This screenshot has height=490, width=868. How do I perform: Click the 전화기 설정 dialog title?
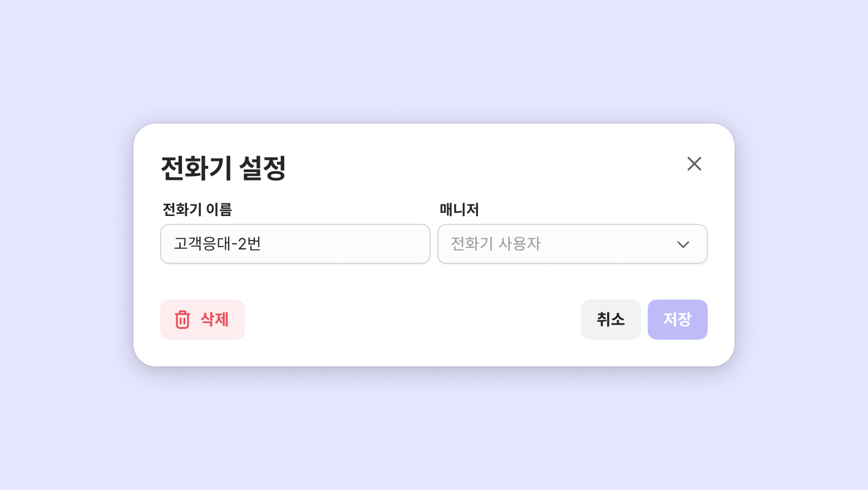coord(223,168)
